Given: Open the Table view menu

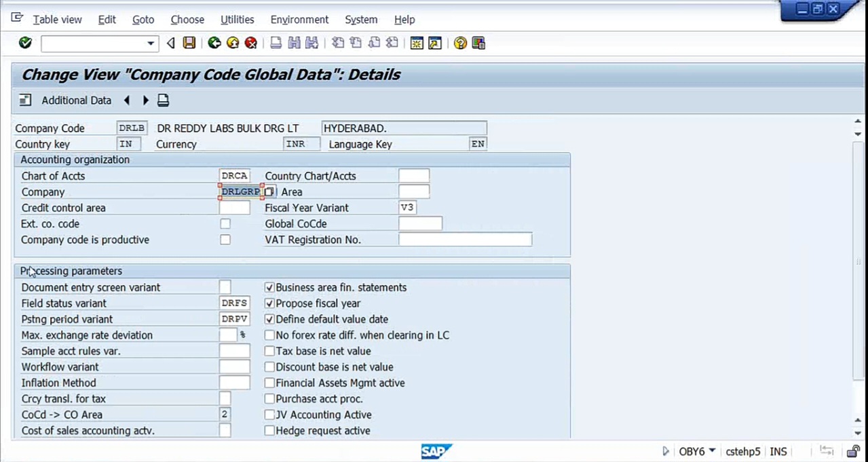Looking at the screenshot, I should click(58, 20).
